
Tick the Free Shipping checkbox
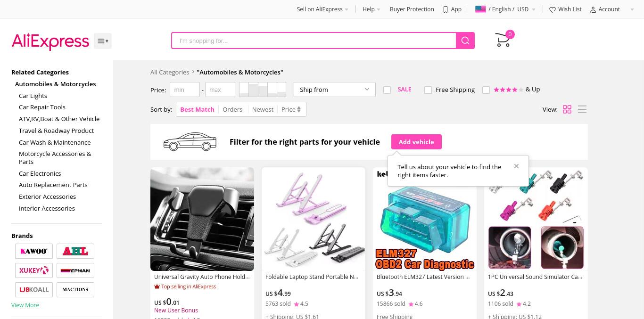[x=428, y=90]
